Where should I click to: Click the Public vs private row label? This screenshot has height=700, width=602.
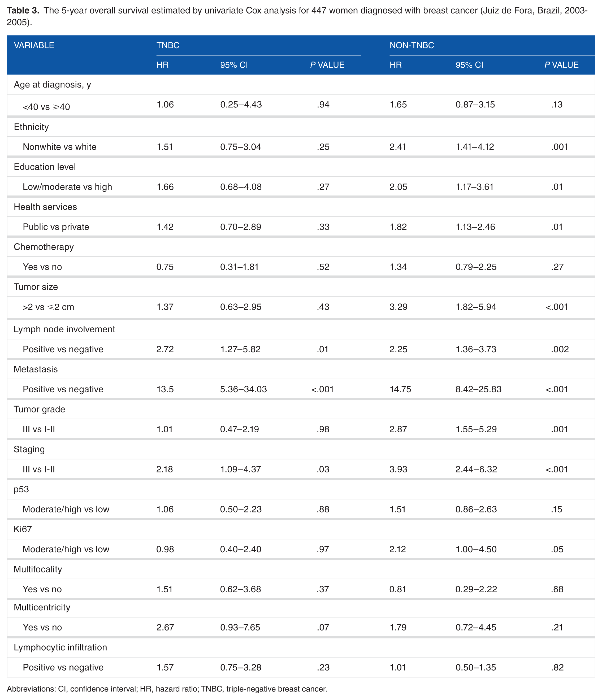(56, 227)
